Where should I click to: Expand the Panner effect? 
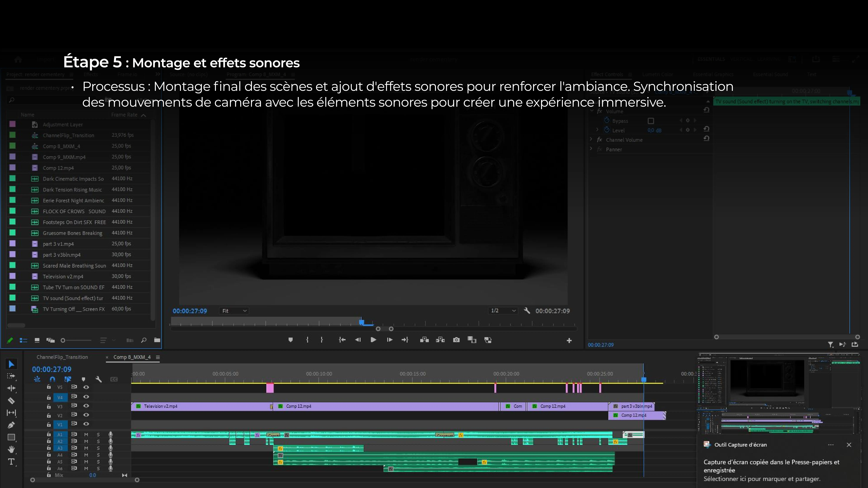coord(591,149)
